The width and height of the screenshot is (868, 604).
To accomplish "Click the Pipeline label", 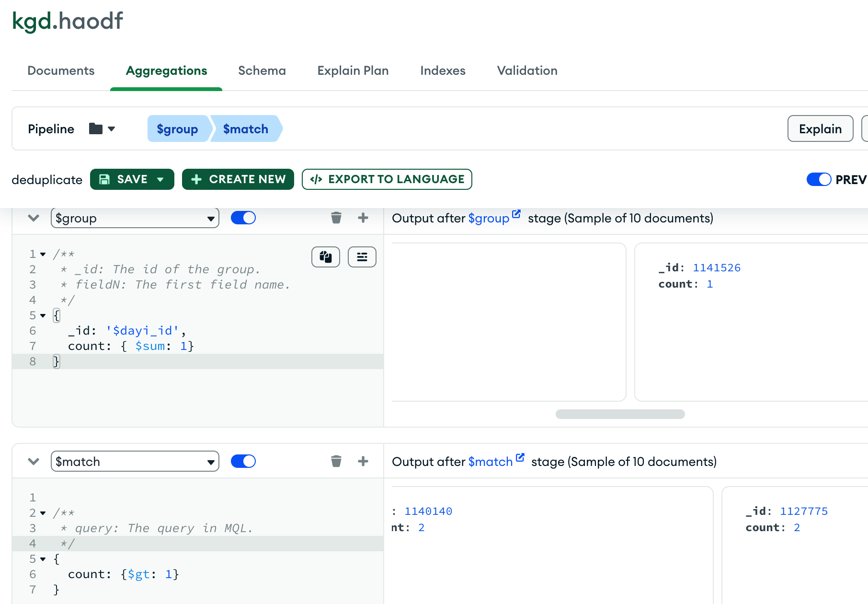I will (51, 129).
